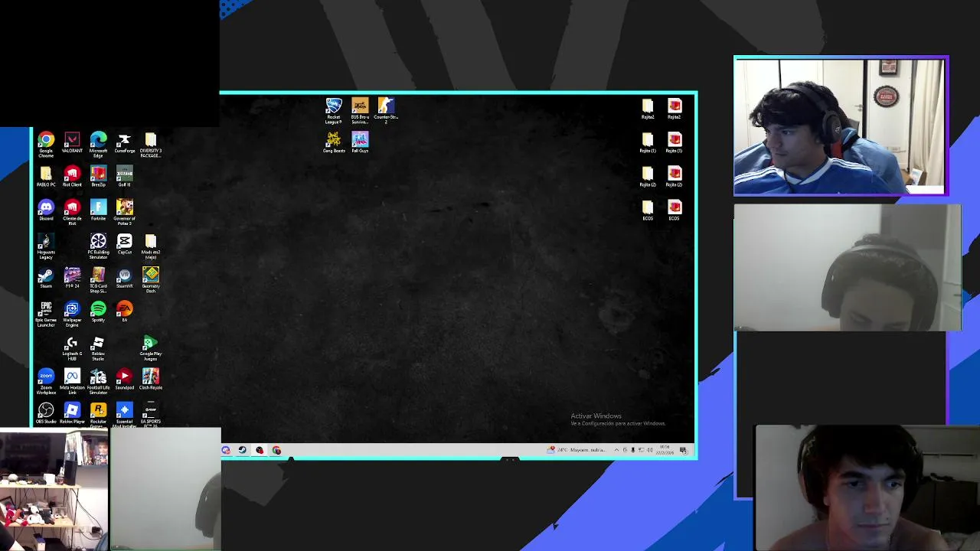Select the Fall Guys desktop icon

tap(360, 142)
